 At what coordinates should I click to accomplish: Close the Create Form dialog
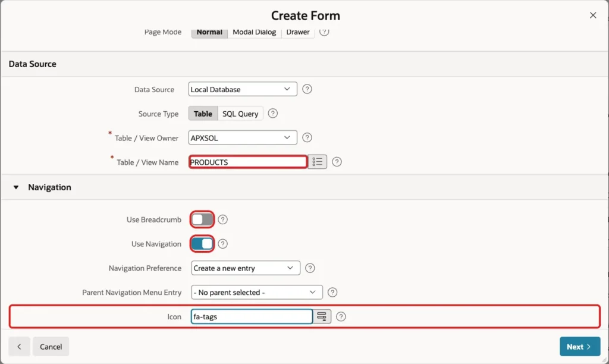(x=593, y=15)
